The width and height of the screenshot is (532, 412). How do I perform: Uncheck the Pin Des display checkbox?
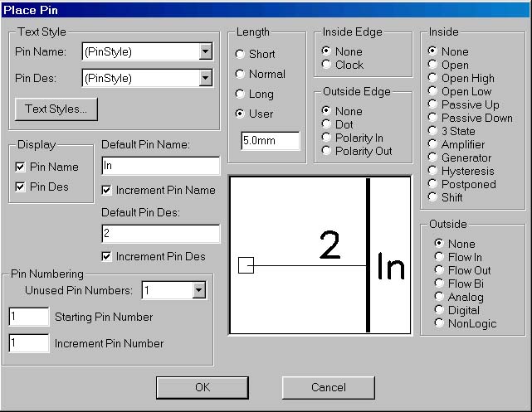click(21, 187)
